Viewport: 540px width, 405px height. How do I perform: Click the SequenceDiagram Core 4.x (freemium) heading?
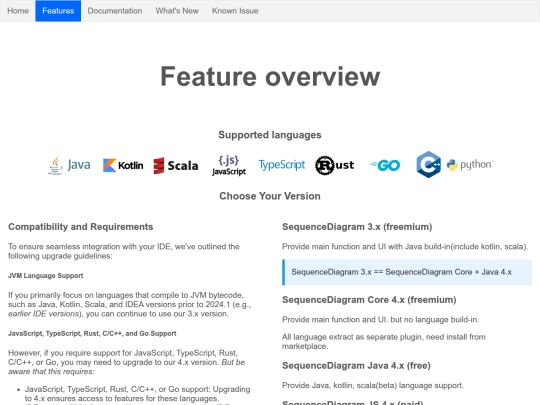click(x=369, y=300)
